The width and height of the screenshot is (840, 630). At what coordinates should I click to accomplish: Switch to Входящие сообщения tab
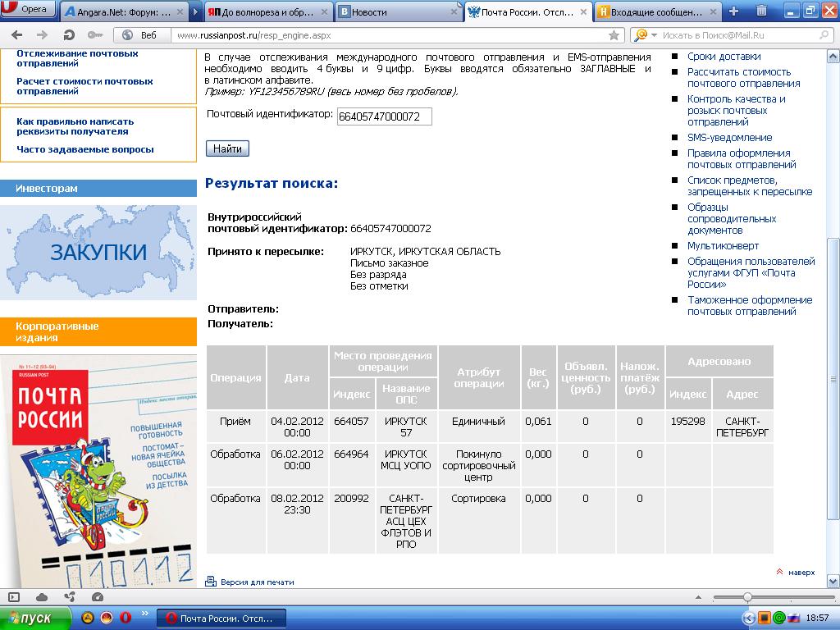tap(657, 11)
